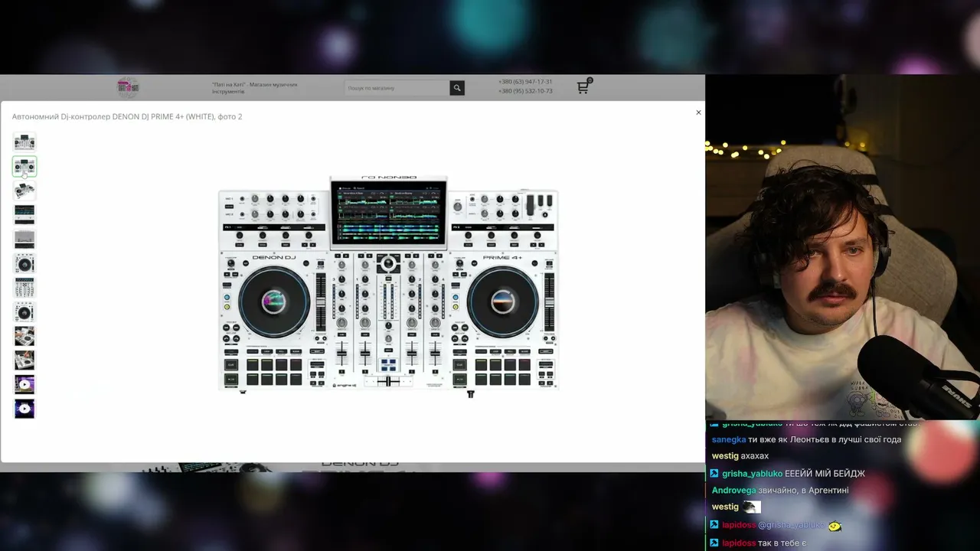
Task: Select the highlighted second thumbnail, top view
Action: coord(24,166)
